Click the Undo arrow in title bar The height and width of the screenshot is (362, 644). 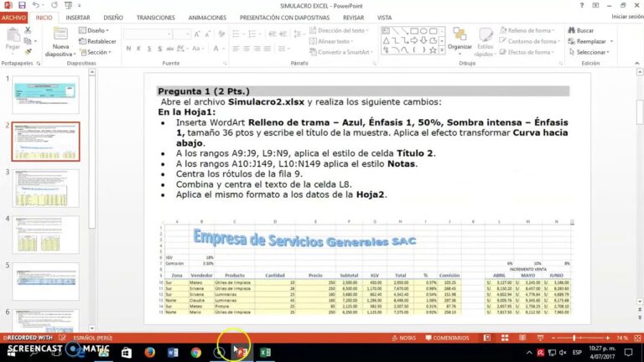[38, 5]
